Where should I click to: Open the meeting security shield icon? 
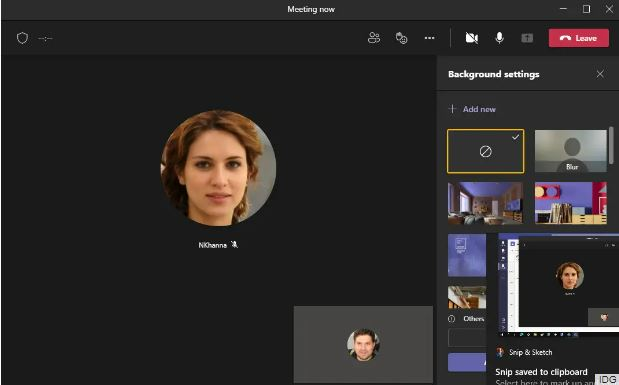tap(23, 38)
